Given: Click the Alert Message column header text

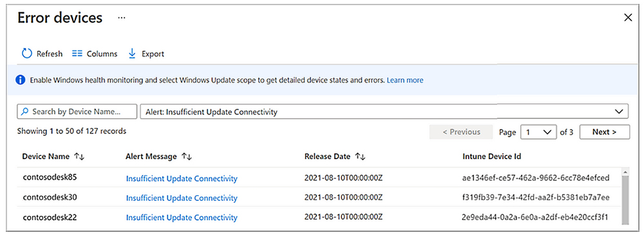Looking at the screenshot, I should [x=151, y=156].
